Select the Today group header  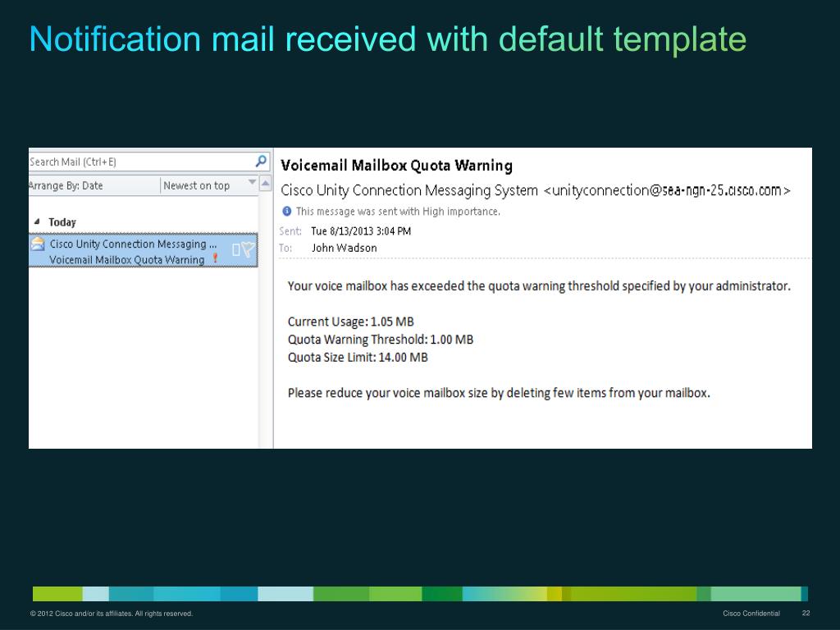(x=62, y=221)
